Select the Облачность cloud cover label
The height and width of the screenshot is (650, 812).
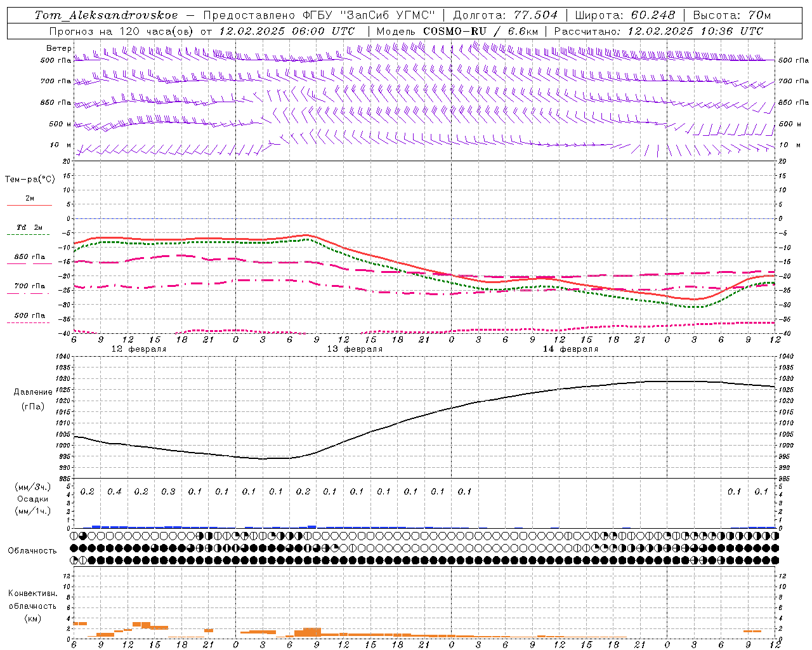[32, 550]
